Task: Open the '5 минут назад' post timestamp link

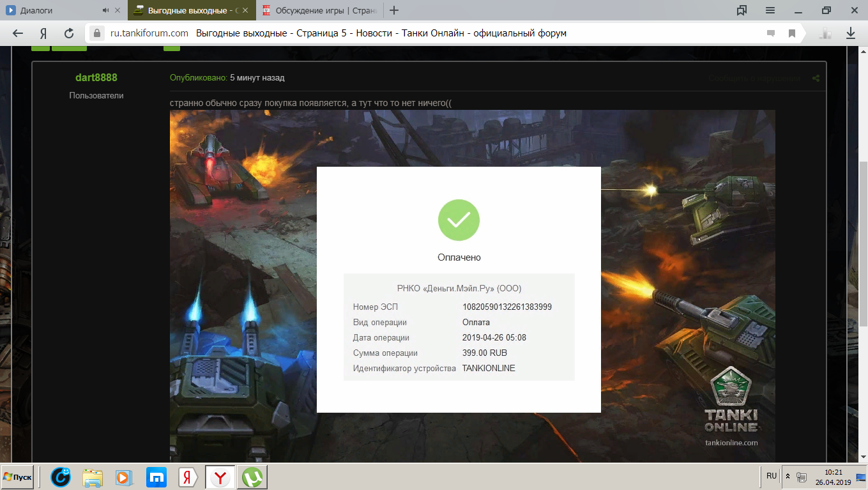Action: pos(257,78)
